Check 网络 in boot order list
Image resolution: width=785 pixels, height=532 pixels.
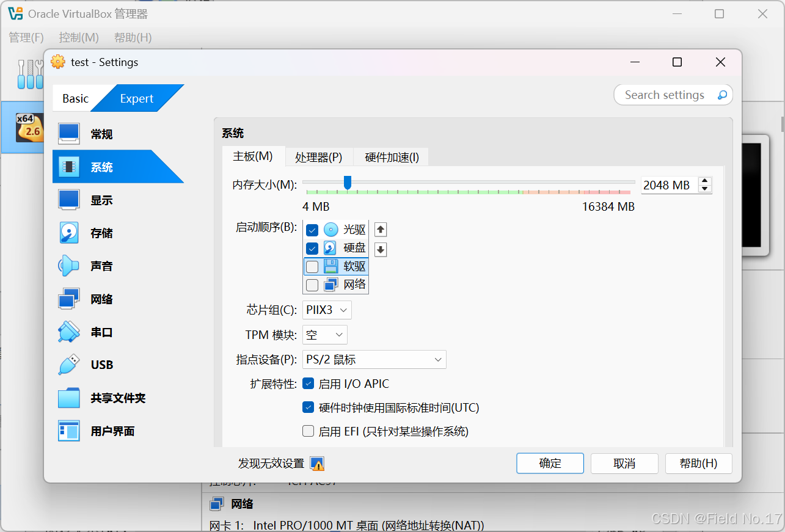coord(312,285)
